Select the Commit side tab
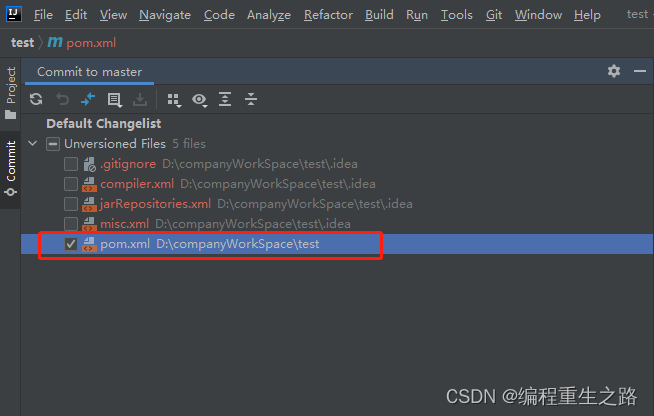 pyautogui.click(x=10, y=168)
